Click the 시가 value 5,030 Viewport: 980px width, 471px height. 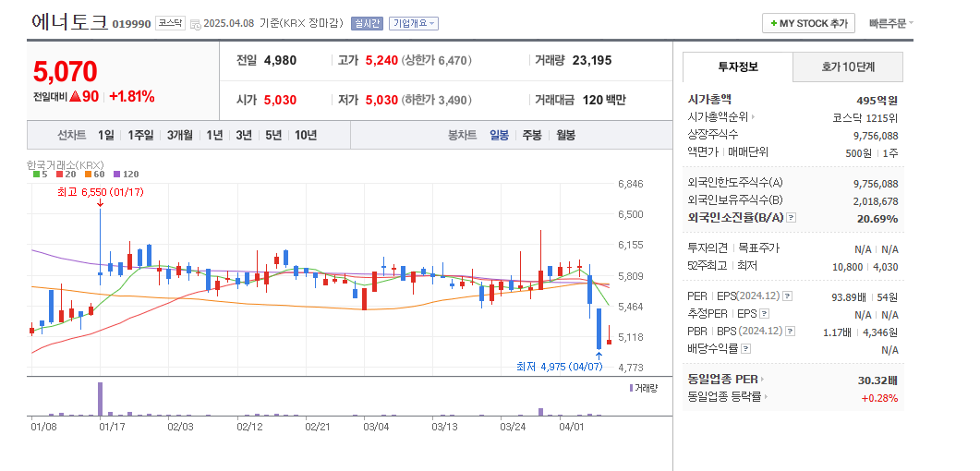[280, 100]
